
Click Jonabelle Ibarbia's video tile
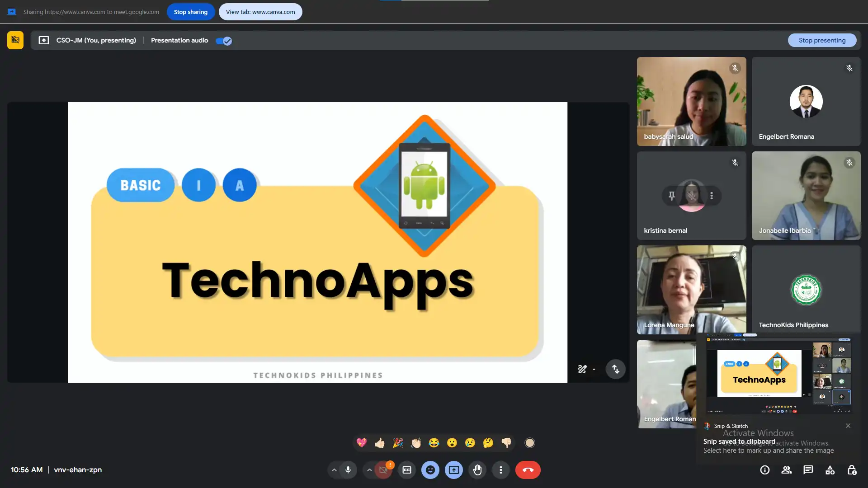(x=806, y=196)
